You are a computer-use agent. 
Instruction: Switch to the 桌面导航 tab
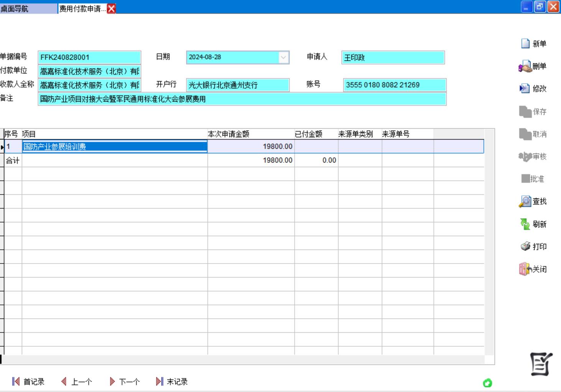pos(28,8)
